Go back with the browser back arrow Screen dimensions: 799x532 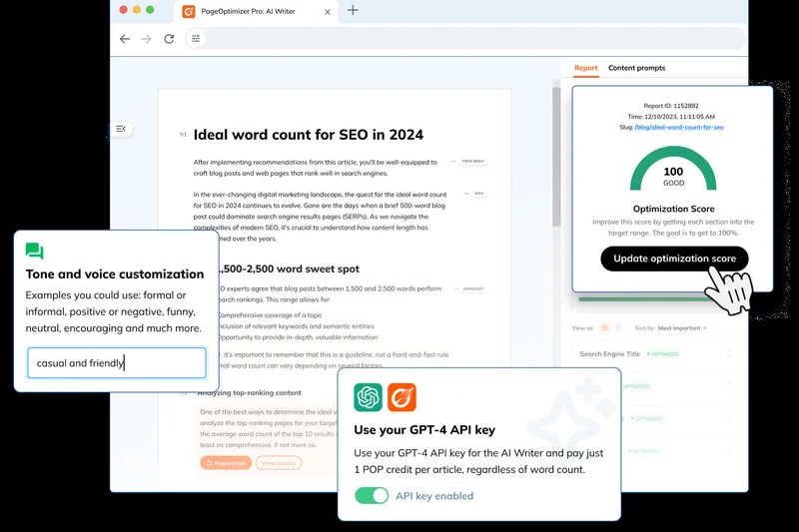point(125,39)
